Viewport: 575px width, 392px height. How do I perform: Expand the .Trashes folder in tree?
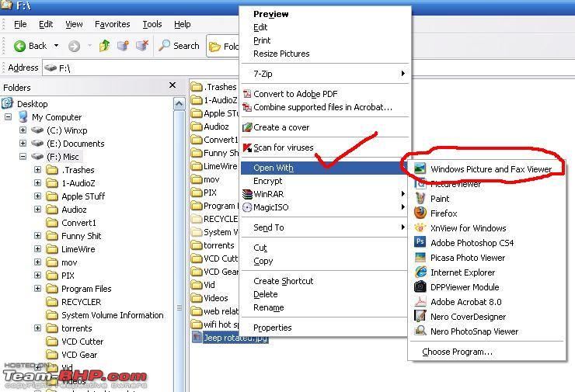[x=37, y=170]
